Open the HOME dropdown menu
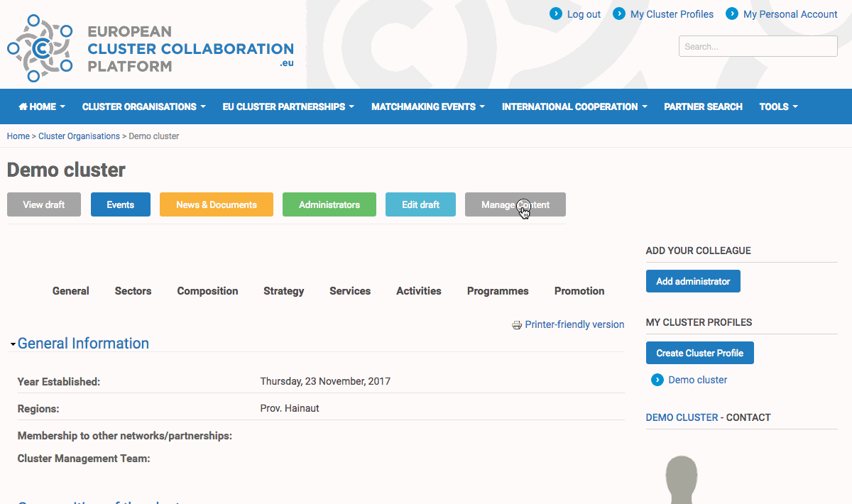 click(x=42, y=106)
